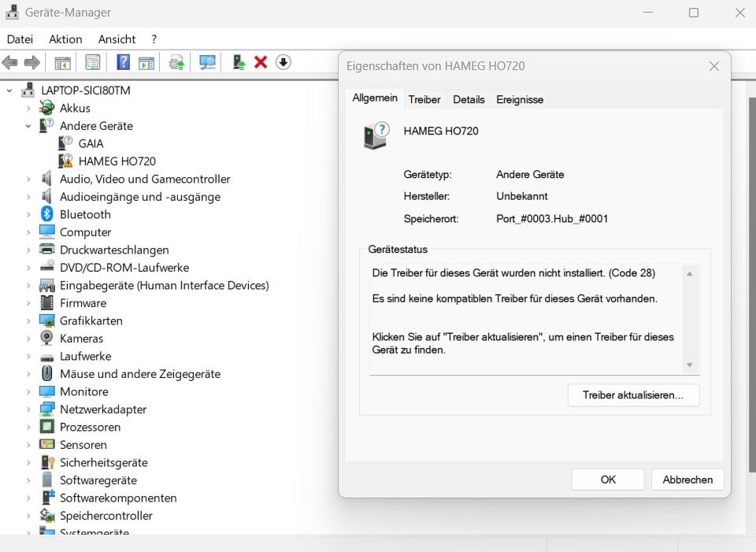Click the Treiber aktualisieren button
This screenshot has width=756, height=552.
pyautogui.click(x=633, y=395)
